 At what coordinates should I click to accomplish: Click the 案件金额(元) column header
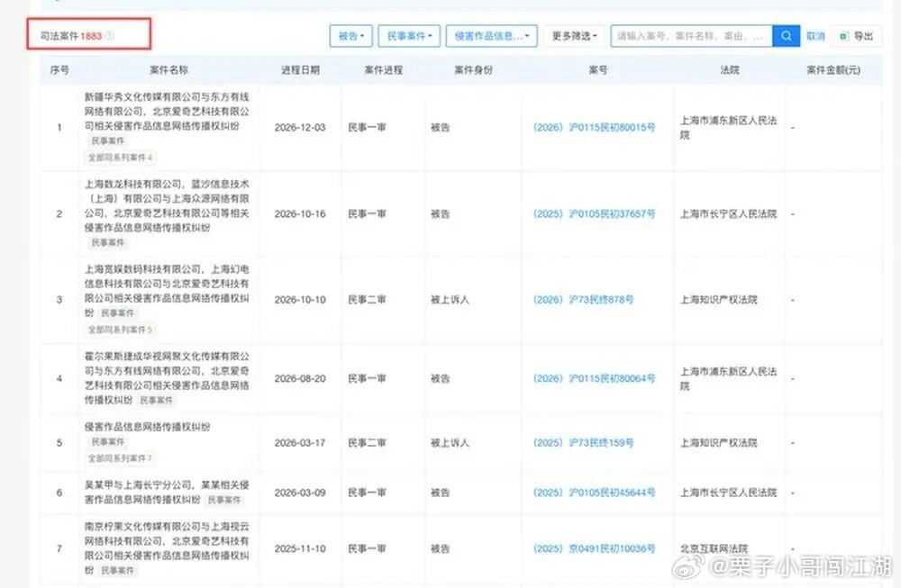click(x=833, y=70)
